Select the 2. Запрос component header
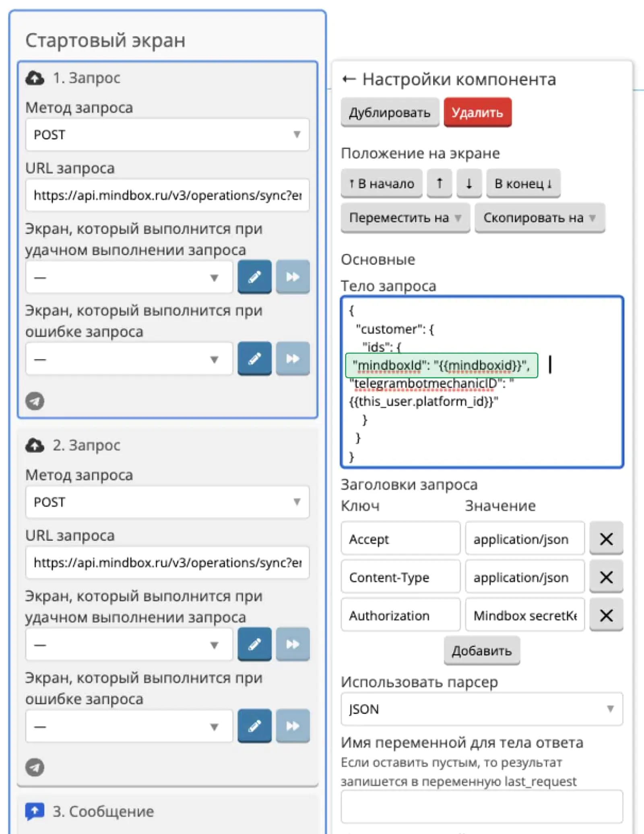Screen dimensions: 644x834 point(87,445)
